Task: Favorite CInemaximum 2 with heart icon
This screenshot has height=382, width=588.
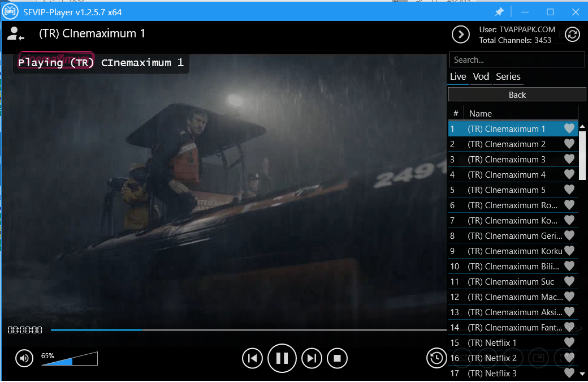Action: tap(569, 144)
